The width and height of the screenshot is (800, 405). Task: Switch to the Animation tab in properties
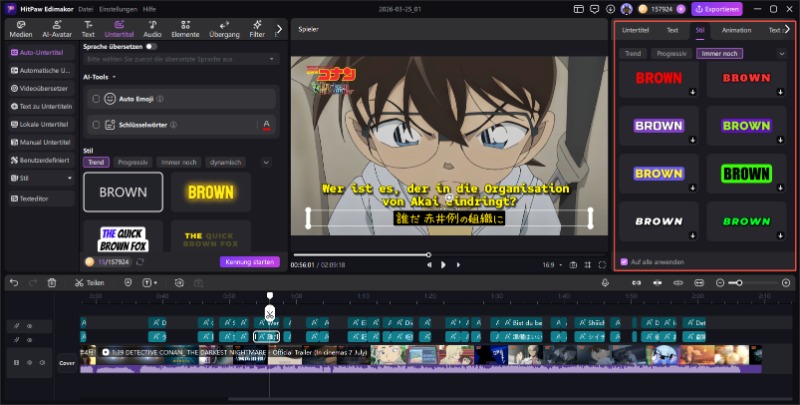pyautogui.click(x=736, y=30)
